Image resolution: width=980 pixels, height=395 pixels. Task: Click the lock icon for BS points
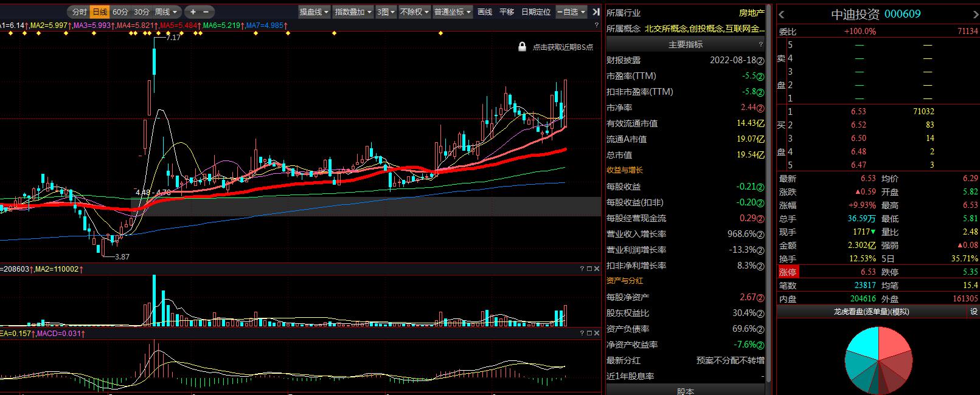[x=522, y=47]
